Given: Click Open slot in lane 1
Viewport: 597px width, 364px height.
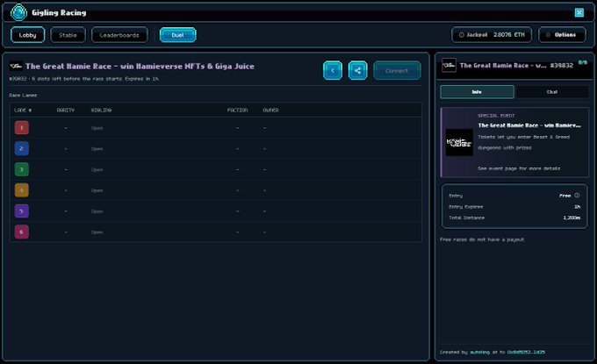Looking at the screenshot, I should click(x=97, y=128).
